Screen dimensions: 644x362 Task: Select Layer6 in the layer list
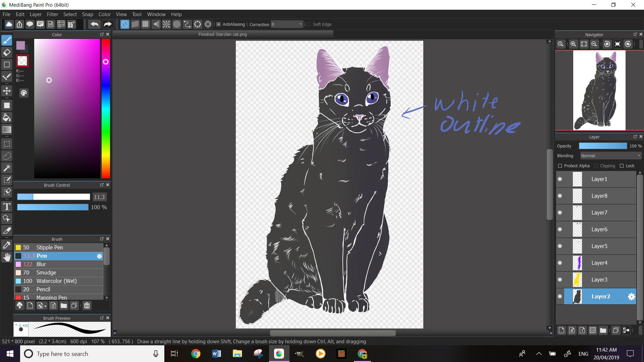[x=599, y=229]
